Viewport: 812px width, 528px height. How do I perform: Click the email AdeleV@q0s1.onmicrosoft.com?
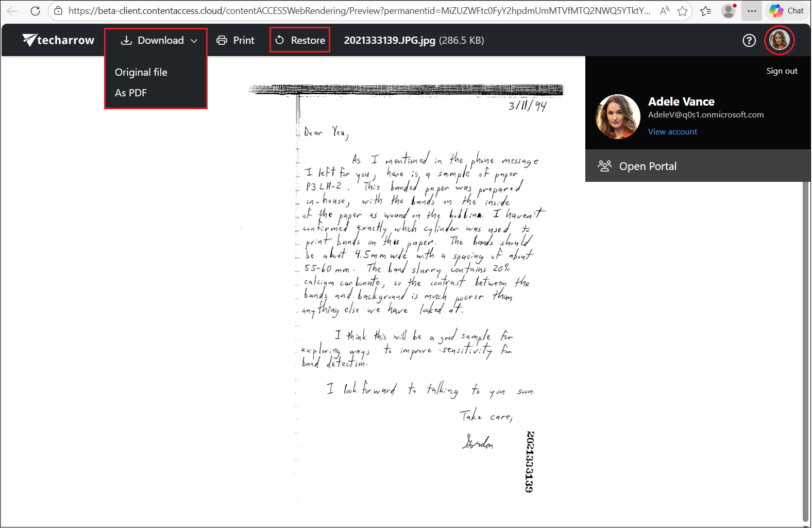(706, 115)
